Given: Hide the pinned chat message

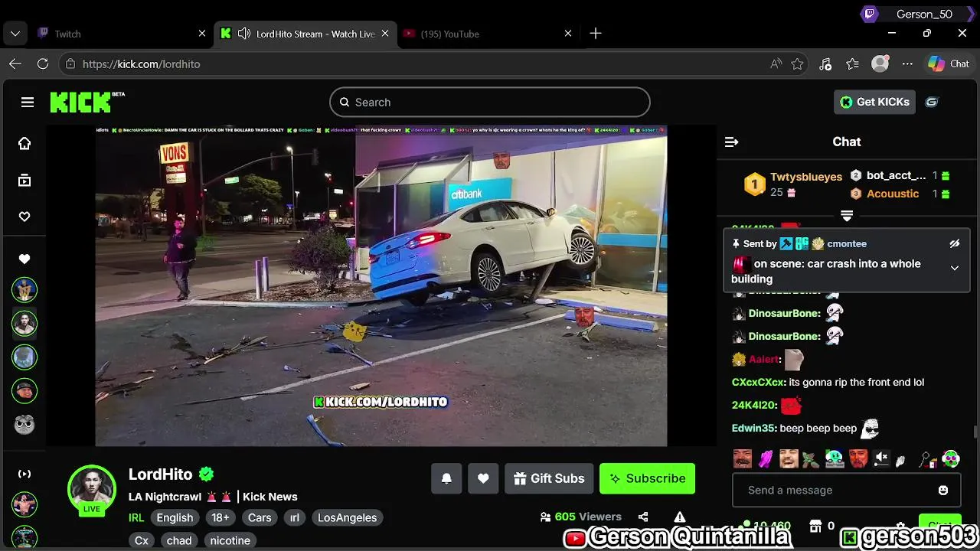Looking at the screenshot, I should pyautogui.click(x=955, y=243).
